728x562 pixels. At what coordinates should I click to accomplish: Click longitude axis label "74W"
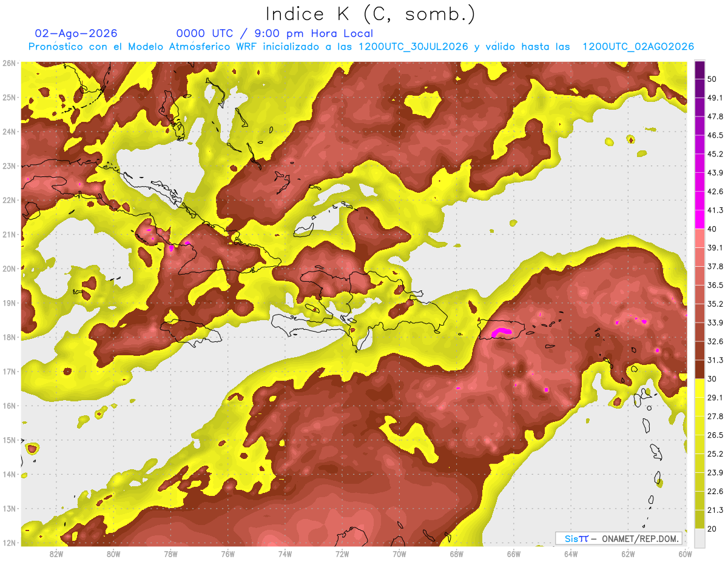[285, 554]
